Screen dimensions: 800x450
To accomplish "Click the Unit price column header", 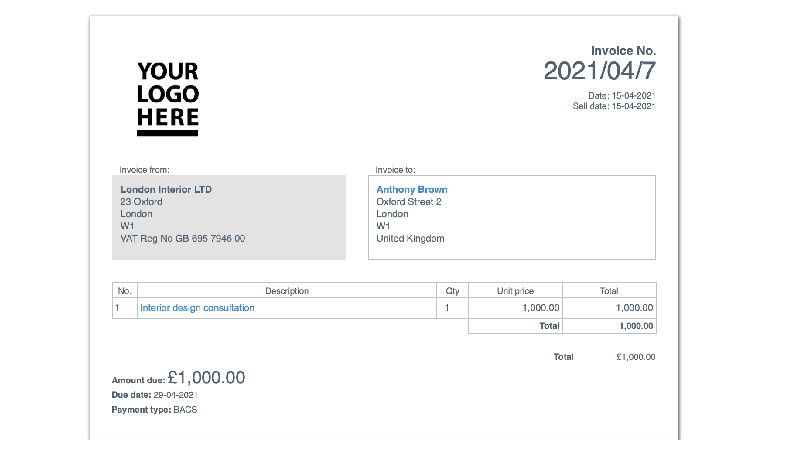I will coord(515,291).
